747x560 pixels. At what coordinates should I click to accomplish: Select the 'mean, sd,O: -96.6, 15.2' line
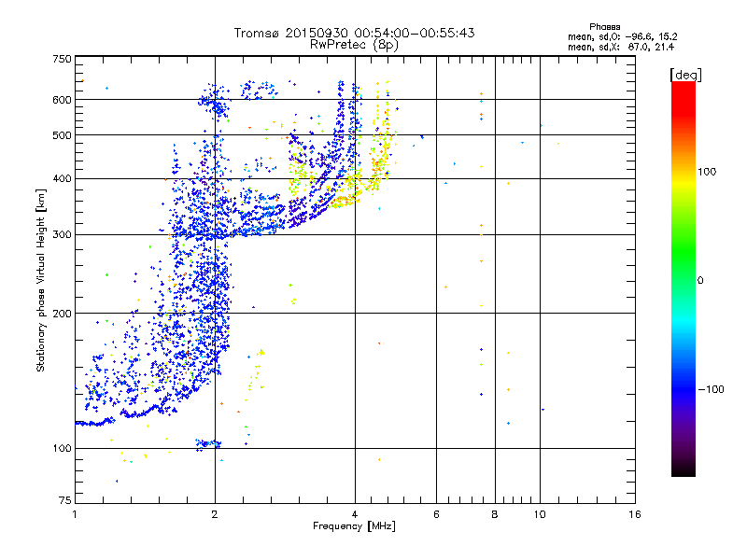point(622,36)
